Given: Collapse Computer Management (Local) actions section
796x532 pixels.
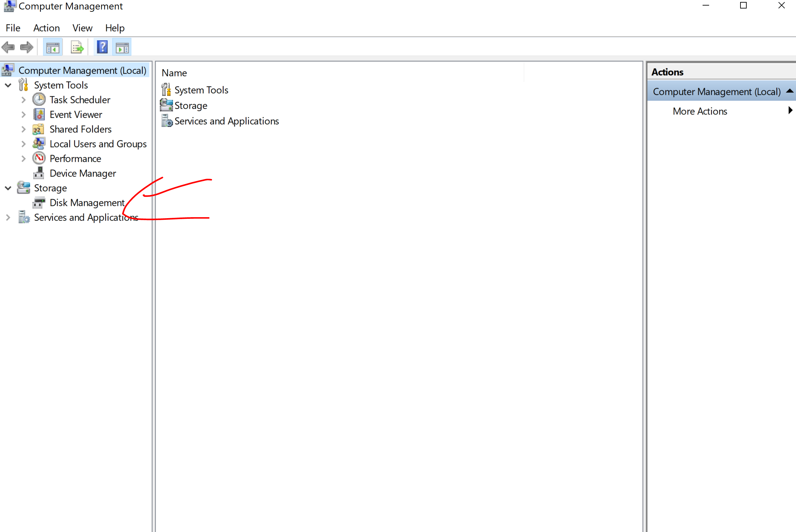Looking at the screenshot, I should point(789,91).
